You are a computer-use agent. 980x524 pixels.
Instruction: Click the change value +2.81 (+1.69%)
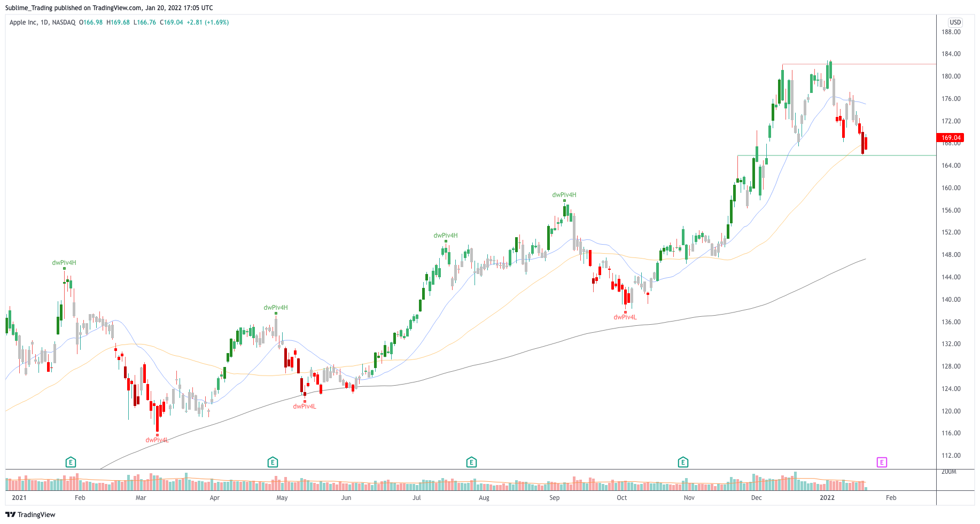[208, 22]
